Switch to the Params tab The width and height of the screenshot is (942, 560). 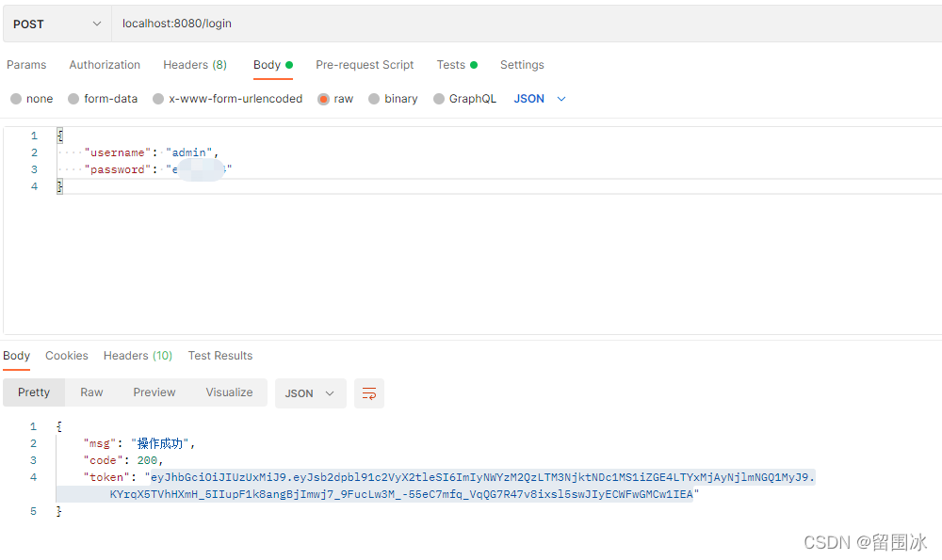click(26, 65)
